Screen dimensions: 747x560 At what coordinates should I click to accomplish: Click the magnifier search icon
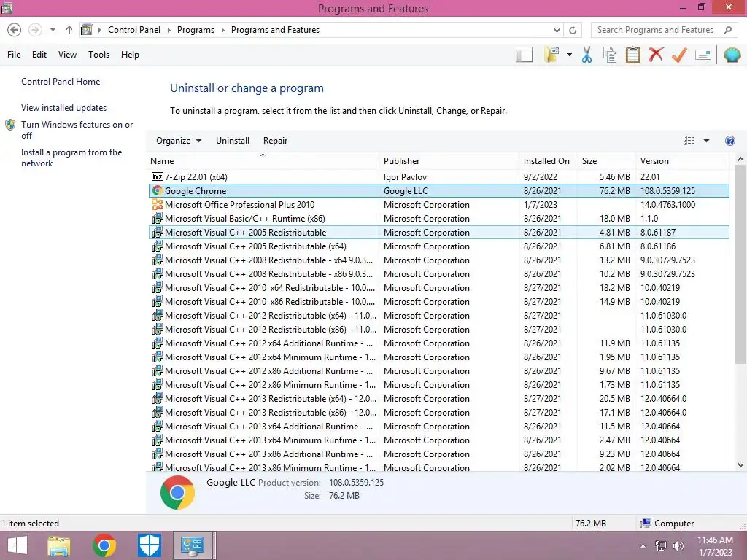(x=727, y=30)
